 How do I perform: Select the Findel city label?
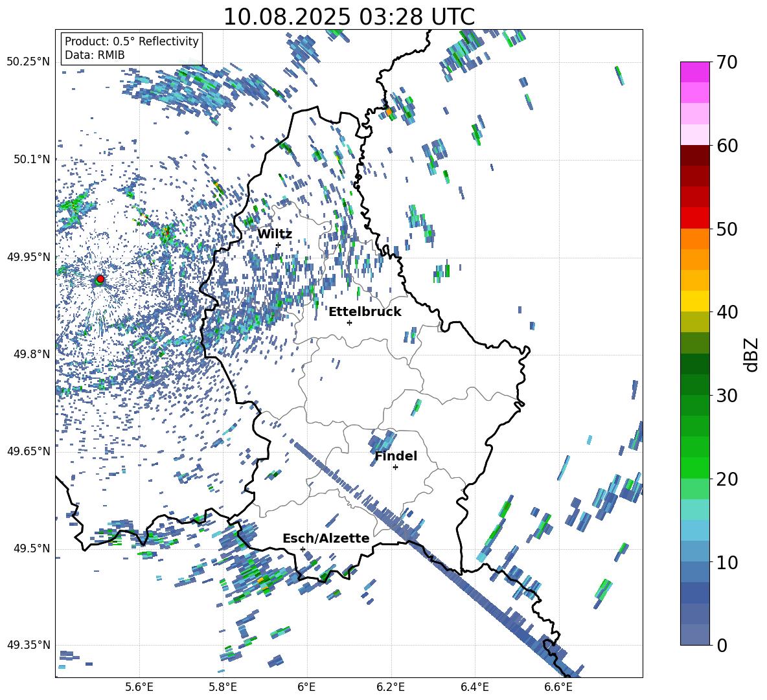click(x=396, y=456)
